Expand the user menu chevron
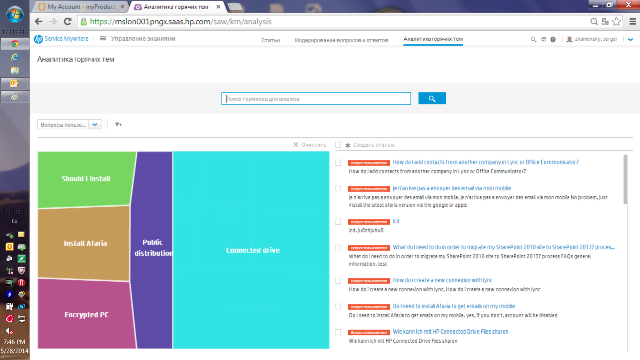 (x=631, y=40)
